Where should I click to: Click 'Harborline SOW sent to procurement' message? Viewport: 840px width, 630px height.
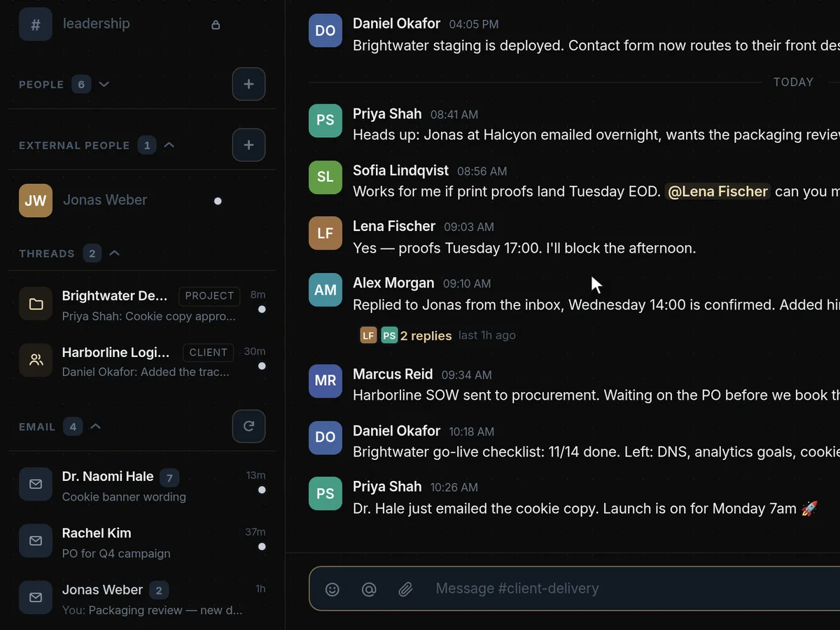point(596,395)
